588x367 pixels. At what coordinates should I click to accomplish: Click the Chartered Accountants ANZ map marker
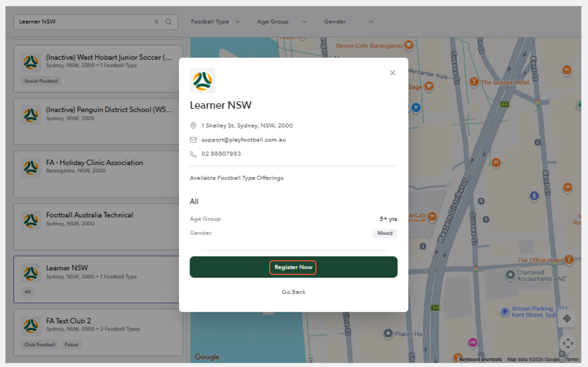[x=510, y=275]
